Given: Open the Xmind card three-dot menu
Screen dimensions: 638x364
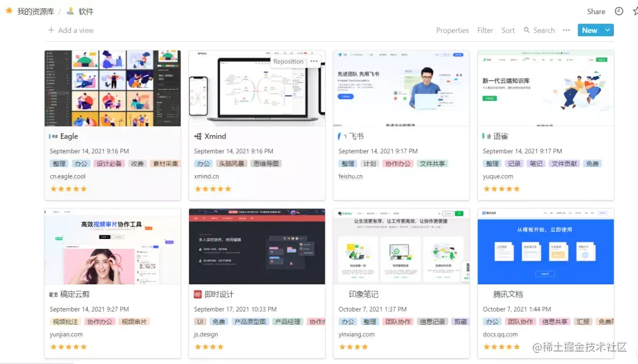Looking at the screenshot, I should pos(314,61).
